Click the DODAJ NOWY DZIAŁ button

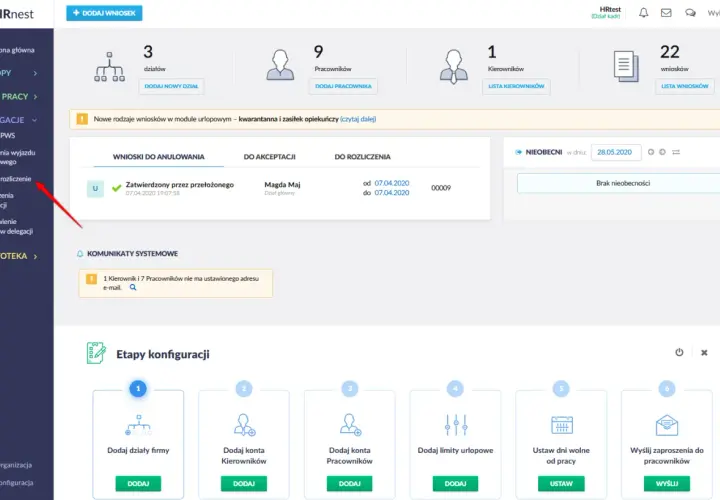tap(171, 86)
